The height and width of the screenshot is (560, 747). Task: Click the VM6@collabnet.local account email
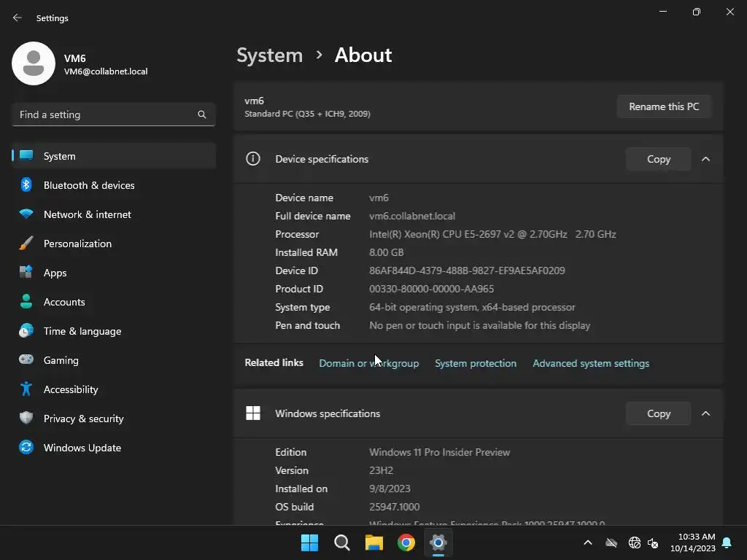106,71
